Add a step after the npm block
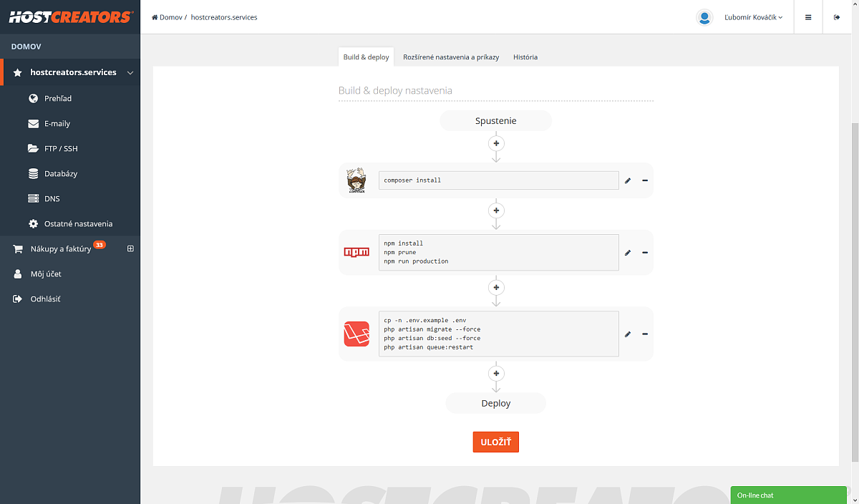 496,287
